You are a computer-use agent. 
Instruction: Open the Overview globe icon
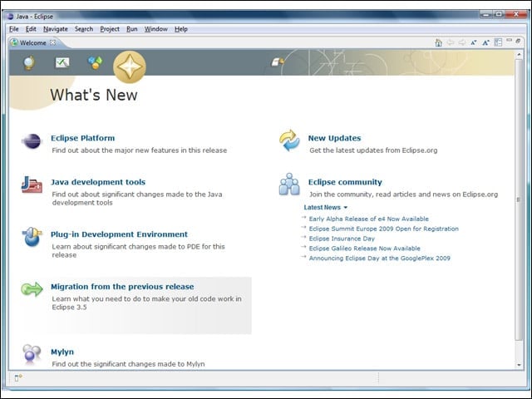29,63
